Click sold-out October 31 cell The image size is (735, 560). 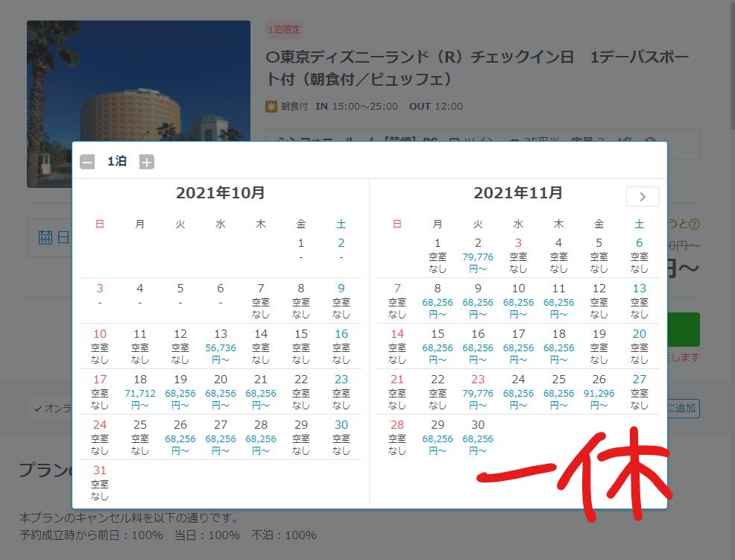[x=99, y=483]
